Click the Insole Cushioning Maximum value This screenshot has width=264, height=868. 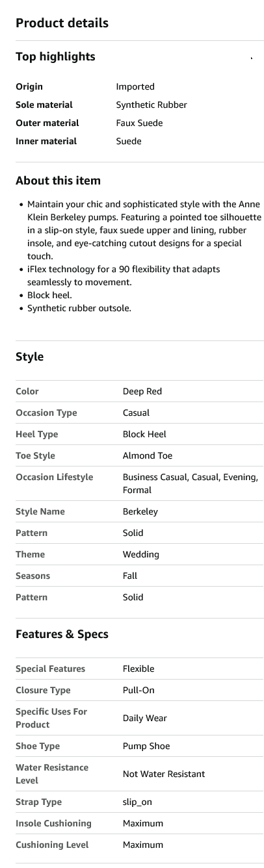point(143,823)
